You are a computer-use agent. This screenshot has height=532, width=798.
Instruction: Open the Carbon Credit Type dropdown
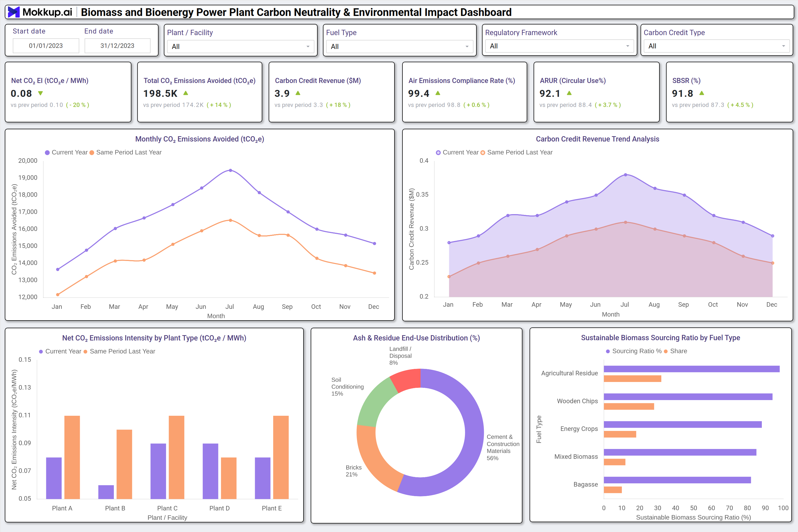click(x=717, y=46)
